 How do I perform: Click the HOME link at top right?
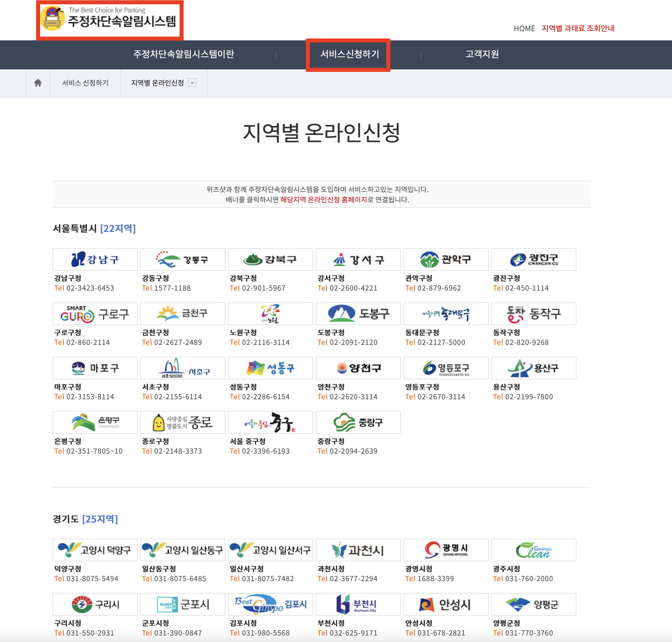coord(524,29)
